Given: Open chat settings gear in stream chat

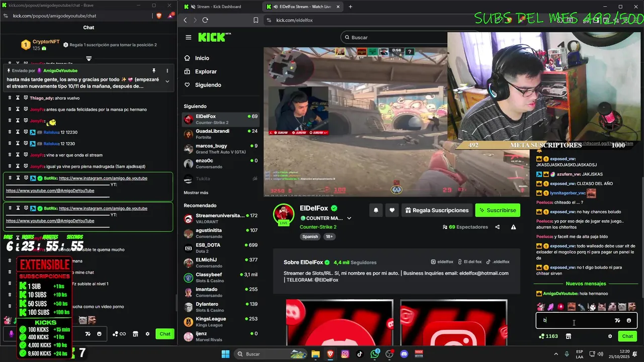Looking at the screenshot, I should click(610, 336).
